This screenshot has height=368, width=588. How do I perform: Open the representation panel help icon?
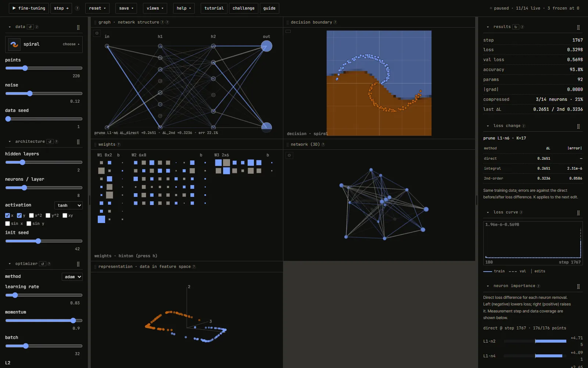pos(194,267)
